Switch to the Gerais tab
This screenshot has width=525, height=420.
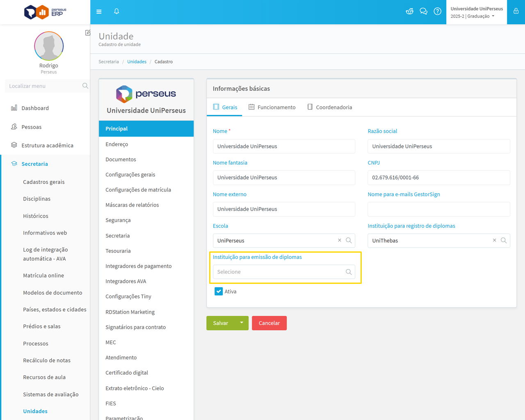point(225,107)
